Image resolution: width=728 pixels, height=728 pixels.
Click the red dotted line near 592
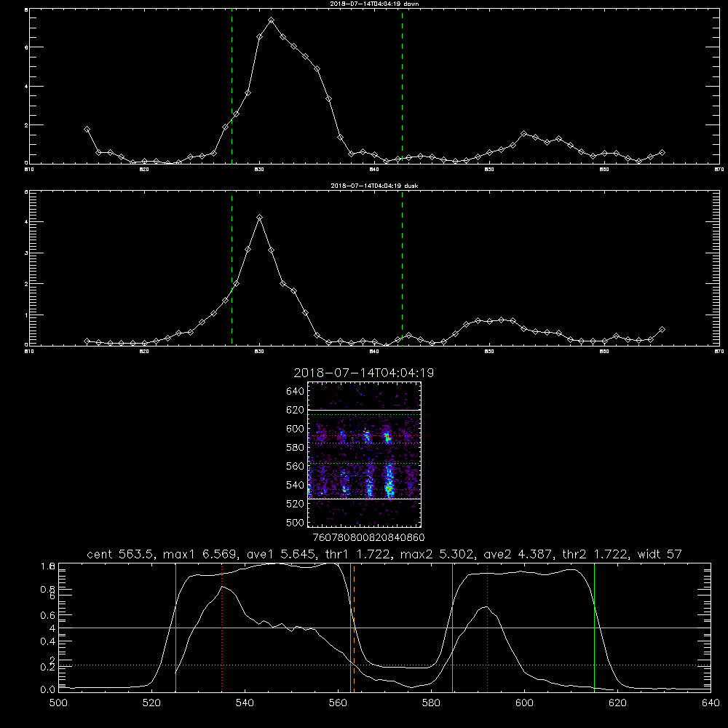[x=487, y=627]
